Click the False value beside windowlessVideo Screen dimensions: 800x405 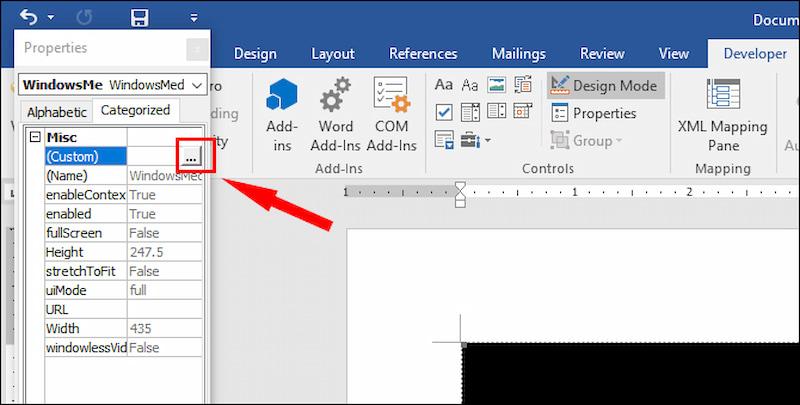click(165, 347)
